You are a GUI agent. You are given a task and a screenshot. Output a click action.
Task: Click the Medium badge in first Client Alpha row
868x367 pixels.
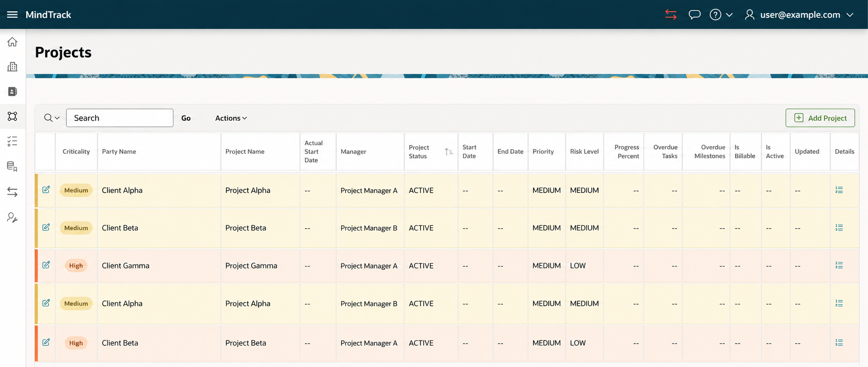pos(76,190)
